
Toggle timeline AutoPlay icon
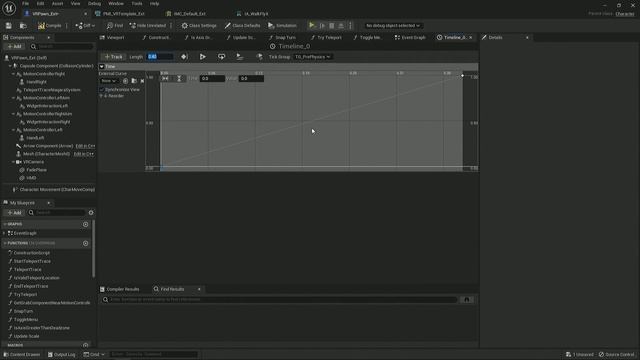[202, 57]
